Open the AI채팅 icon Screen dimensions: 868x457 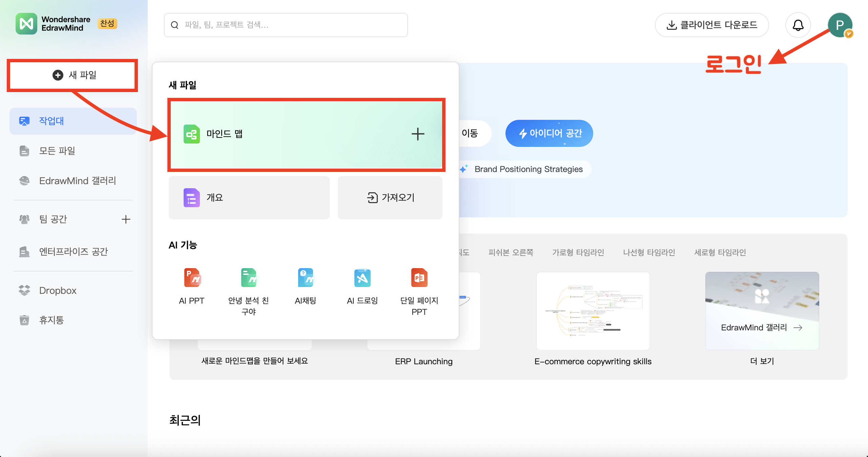(305, 278)
